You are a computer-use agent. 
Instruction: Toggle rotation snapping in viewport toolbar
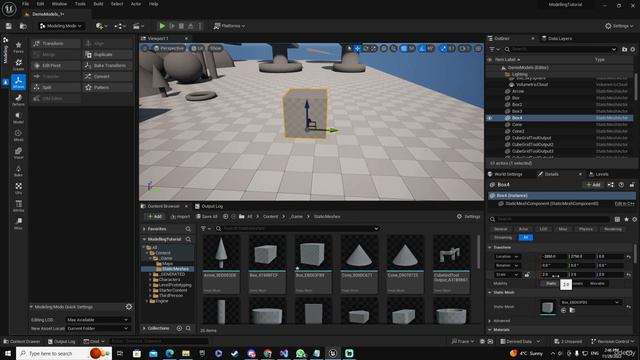click(422, 49)
